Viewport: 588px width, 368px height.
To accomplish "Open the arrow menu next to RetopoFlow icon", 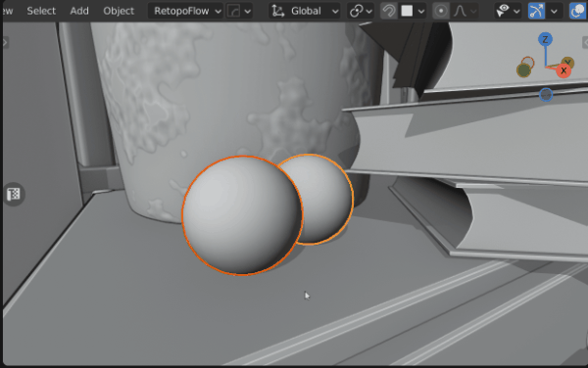I will click(x=248, y=11).
